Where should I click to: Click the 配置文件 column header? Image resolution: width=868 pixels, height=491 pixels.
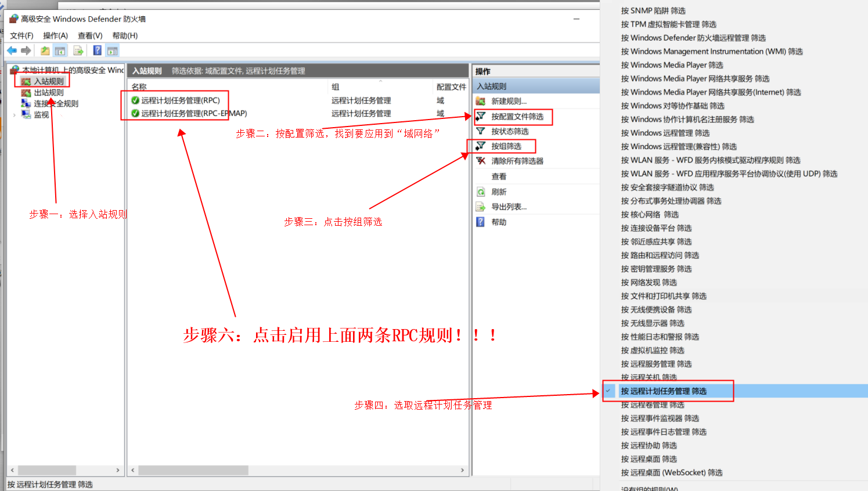point(451,86)
